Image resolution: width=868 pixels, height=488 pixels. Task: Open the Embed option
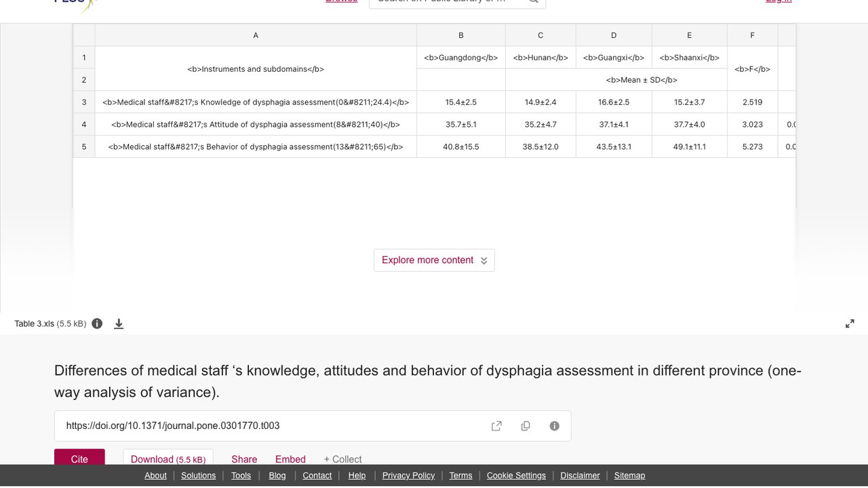(290, 459)
